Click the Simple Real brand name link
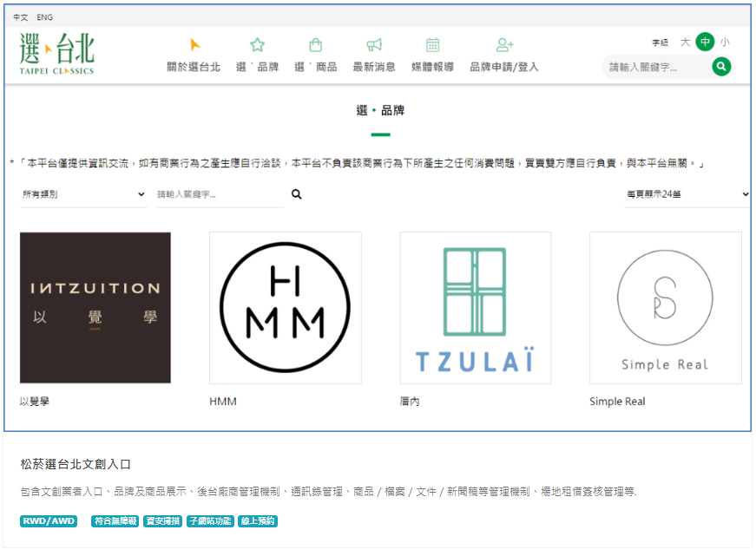 (x=617, y=402)
